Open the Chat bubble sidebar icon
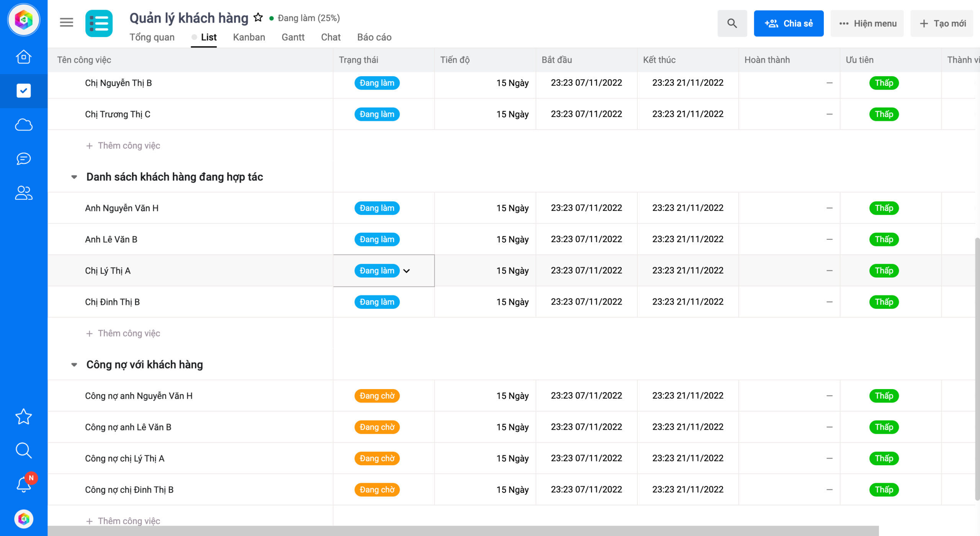Screen dimensions: 980x536 pos(24,158)
